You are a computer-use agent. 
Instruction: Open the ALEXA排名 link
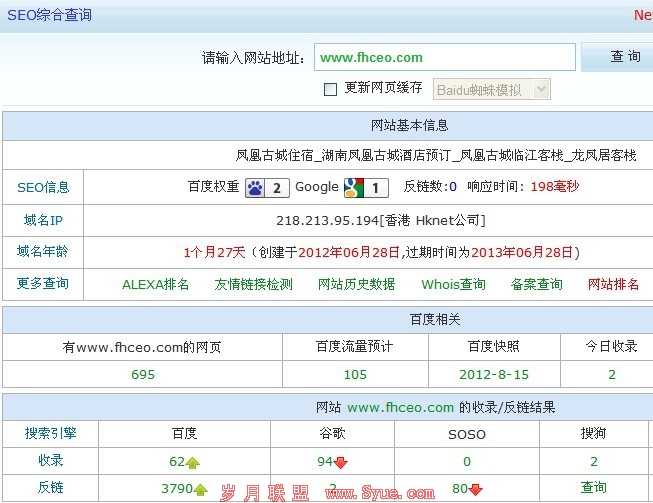[x=155, y=284]
